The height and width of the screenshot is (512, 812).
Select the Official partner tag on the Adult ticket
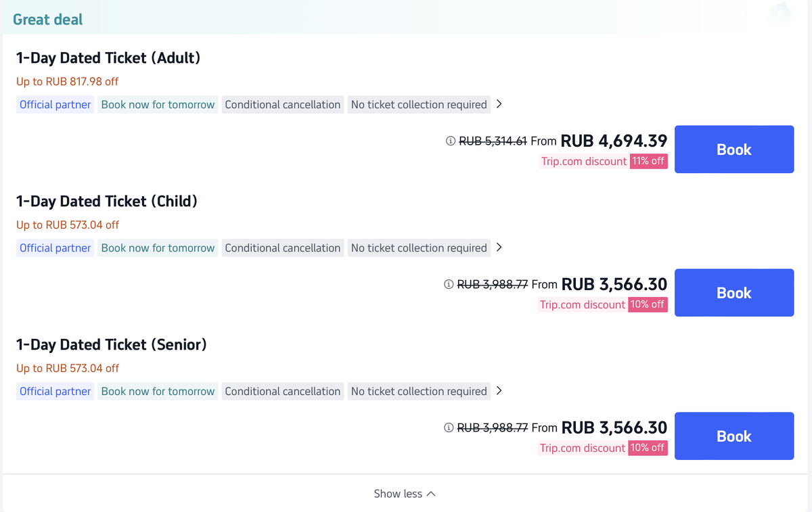54,104
